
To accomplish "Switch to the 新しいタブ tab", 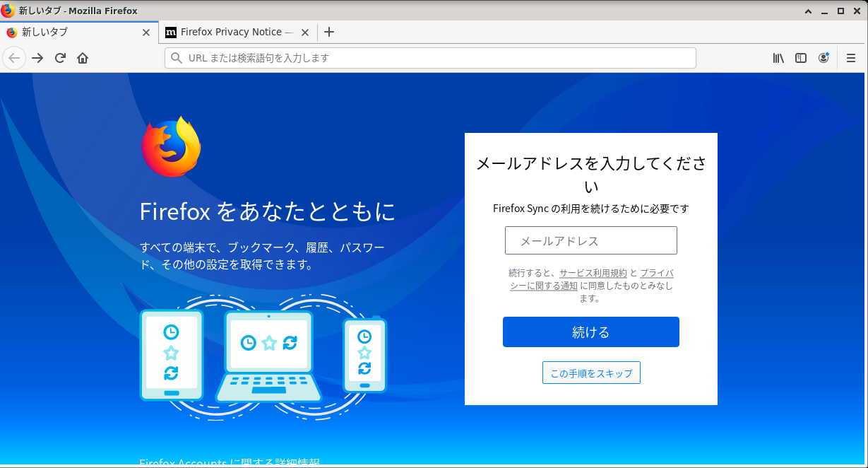I will [x=79, y=32].
